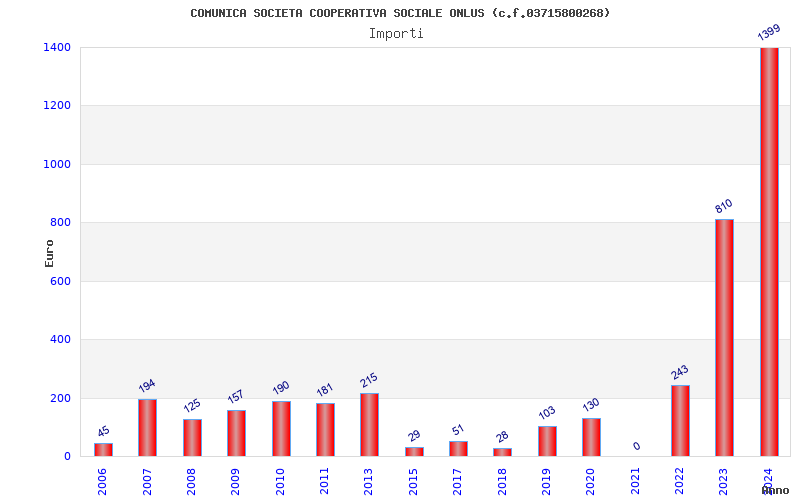Click the x-axis year label 2010
Viewport: 800px width, 500px height.
[280, 482]
